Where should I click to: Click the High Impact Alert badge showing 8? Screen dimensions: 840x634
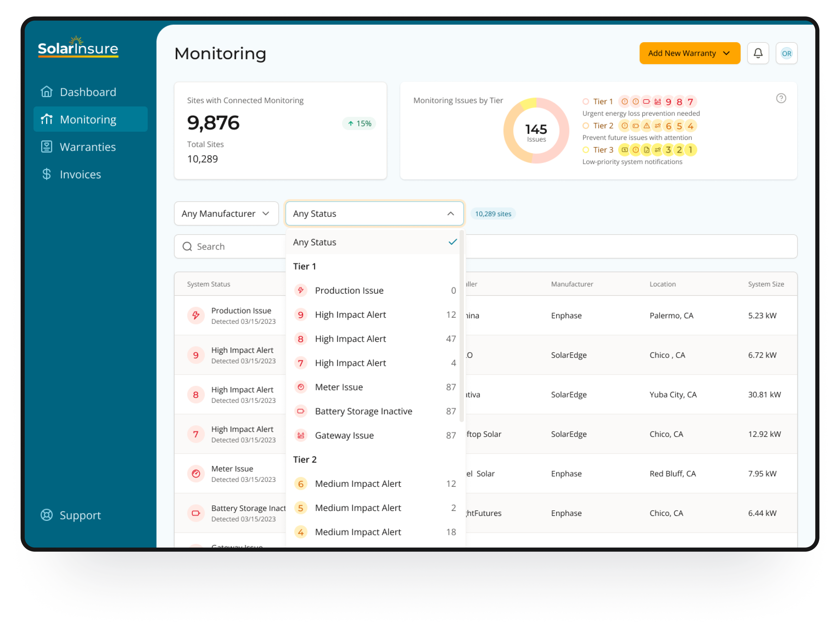click(x=300, y=338)
